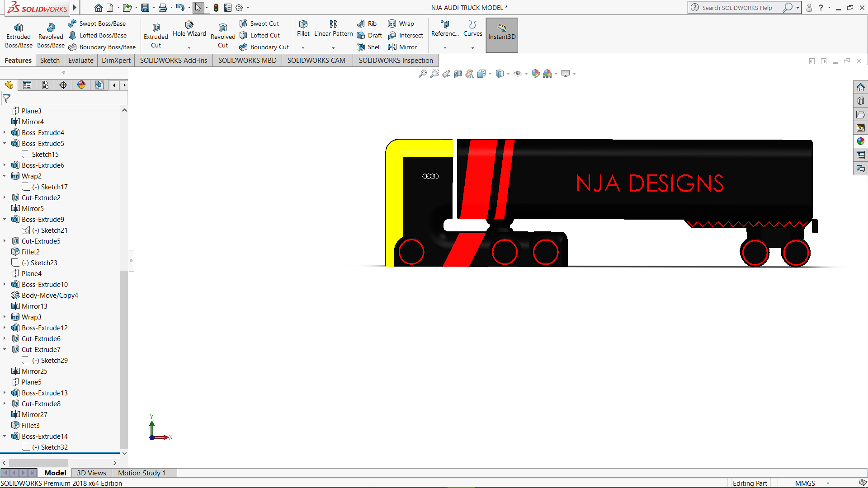
Task: Switch to the 3D Views tab
Action: [x=91, y=473]
